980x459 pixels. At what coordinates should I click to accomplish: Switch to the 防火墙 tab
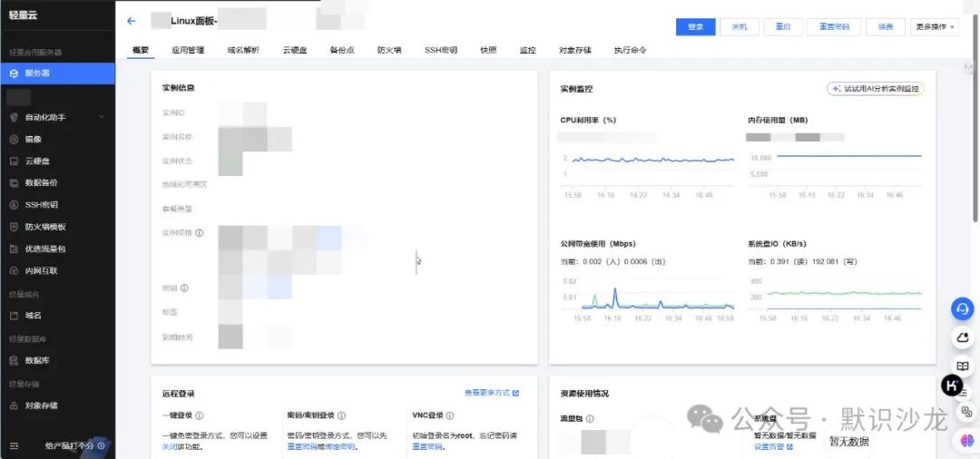click(389, 50)
